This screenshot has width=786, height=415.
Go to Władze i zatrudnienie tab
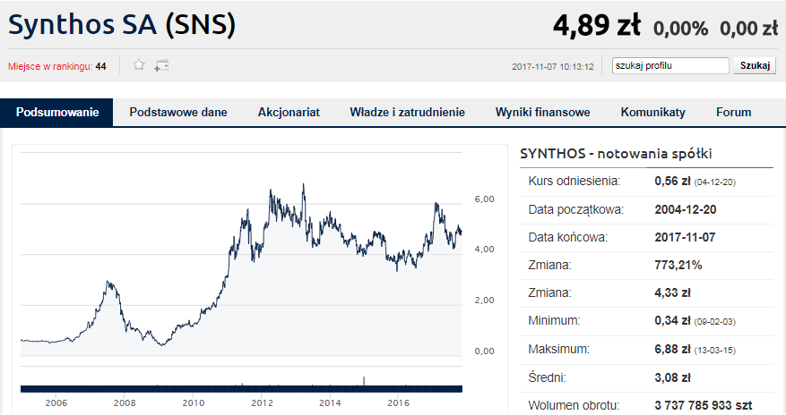407,112
